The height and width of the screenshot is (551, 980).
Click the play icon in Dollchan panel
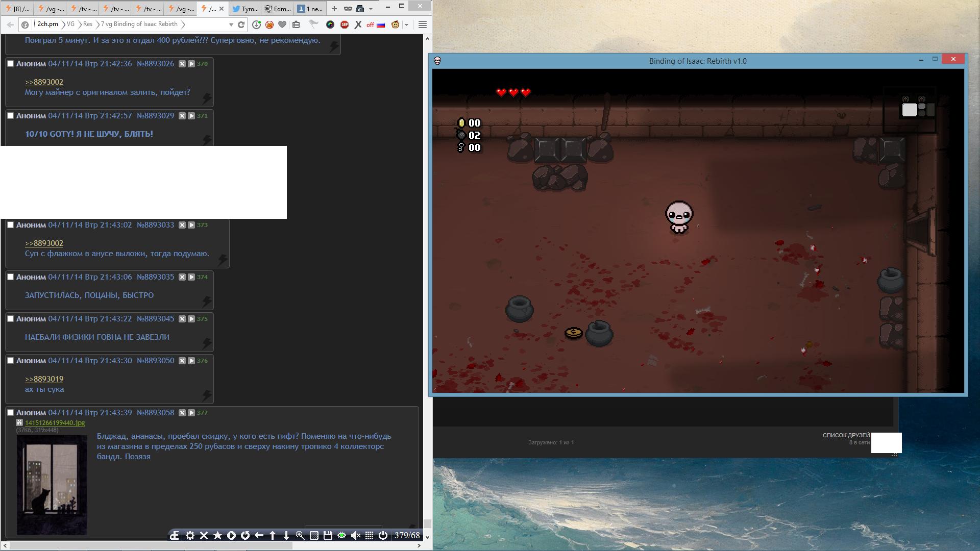point(231,535)
